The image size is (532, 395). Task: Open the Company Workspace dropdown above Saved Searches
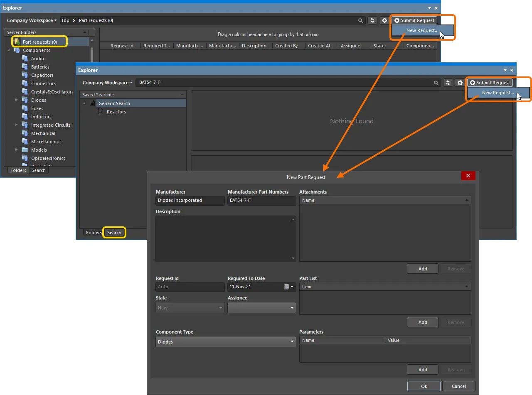point(107,83)
